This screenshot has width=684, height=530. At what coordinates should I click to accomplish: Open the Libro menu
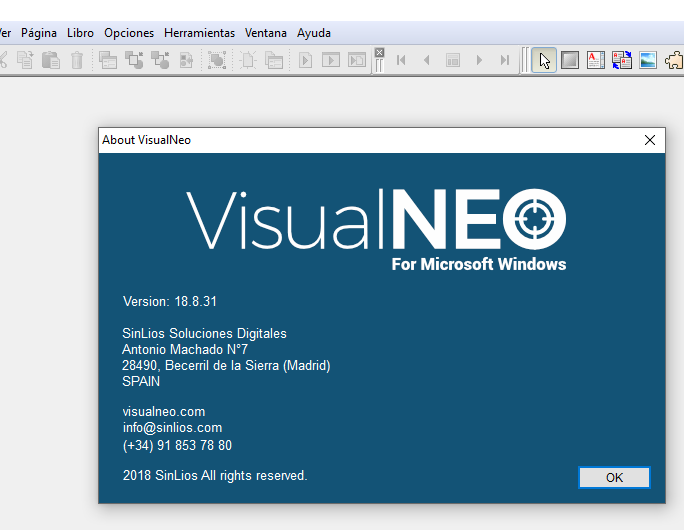[80, 33]
